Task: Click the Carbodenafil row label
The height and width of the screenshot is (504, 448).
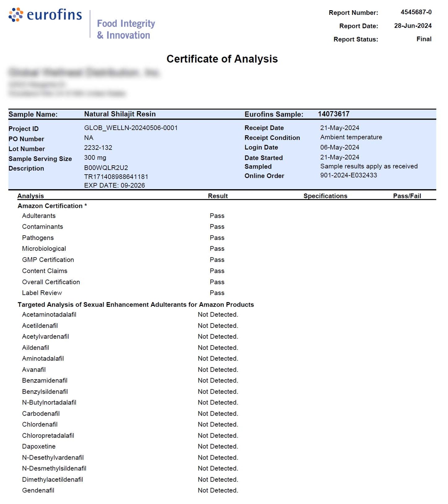Action: point(41,414)
